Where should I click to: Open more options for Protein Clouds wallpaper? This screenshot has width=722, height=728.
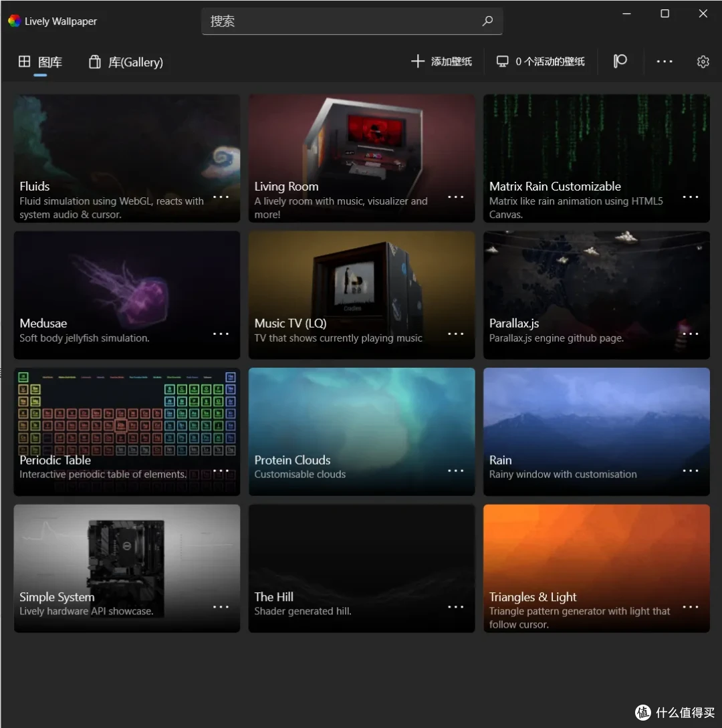point(455,471)
